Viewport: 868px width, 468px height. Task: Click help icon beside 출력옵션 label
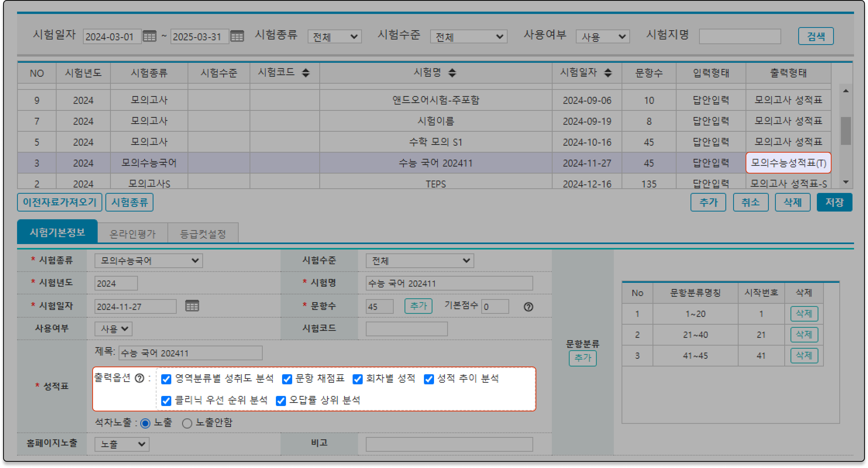(139, 378)
